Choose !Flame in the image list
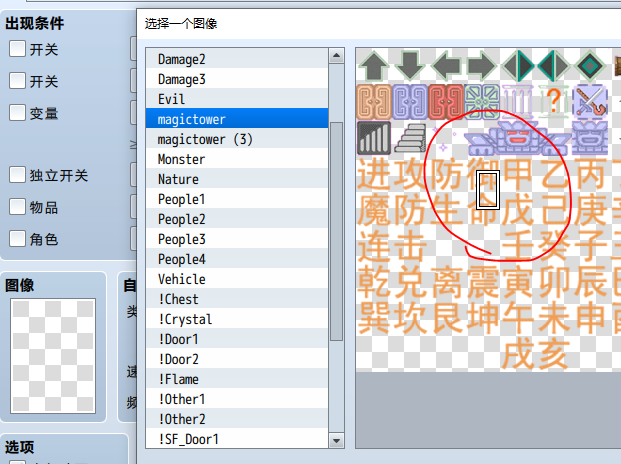This screenshot has height=464, width=621. 237,379
